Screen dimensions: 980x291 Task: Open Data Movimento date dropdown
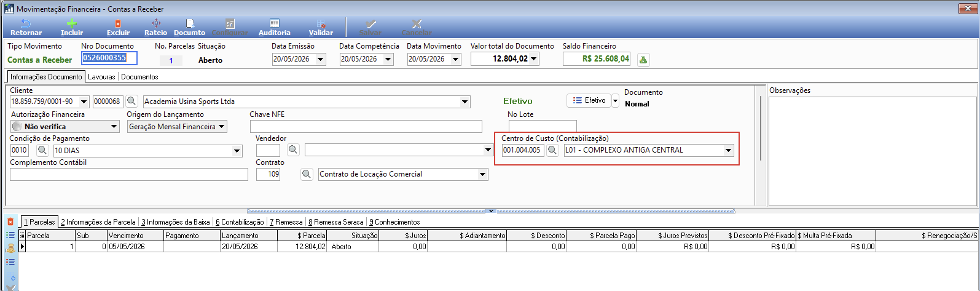click(x=455, y=60)
